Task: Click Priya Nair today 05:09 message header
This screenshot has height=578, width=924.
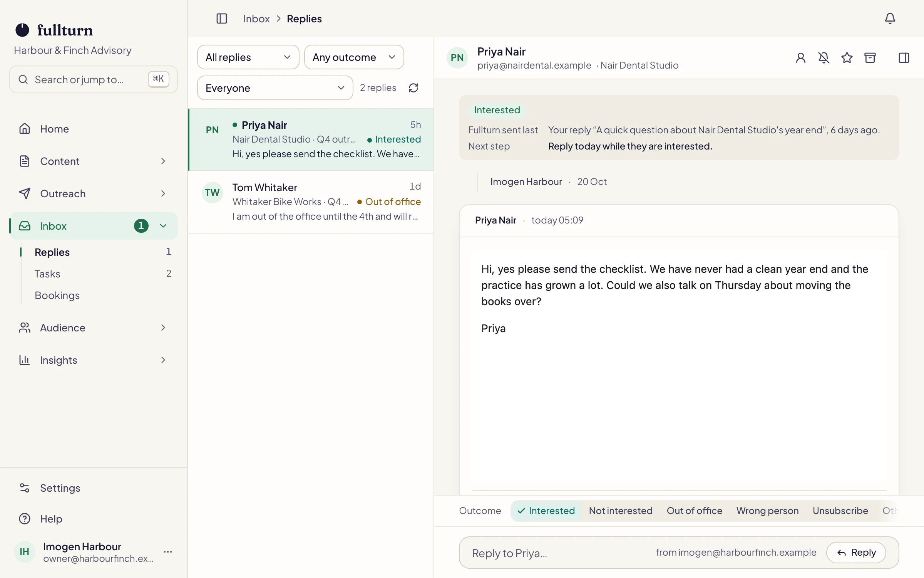Action: point(679,220)
